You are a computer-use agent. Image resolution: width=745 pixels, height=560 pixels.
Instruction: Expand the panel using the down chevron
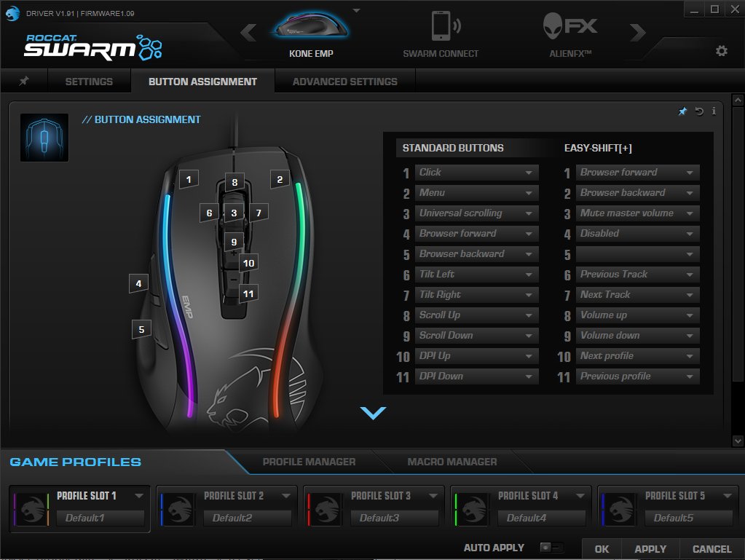(x=373, y=412)
